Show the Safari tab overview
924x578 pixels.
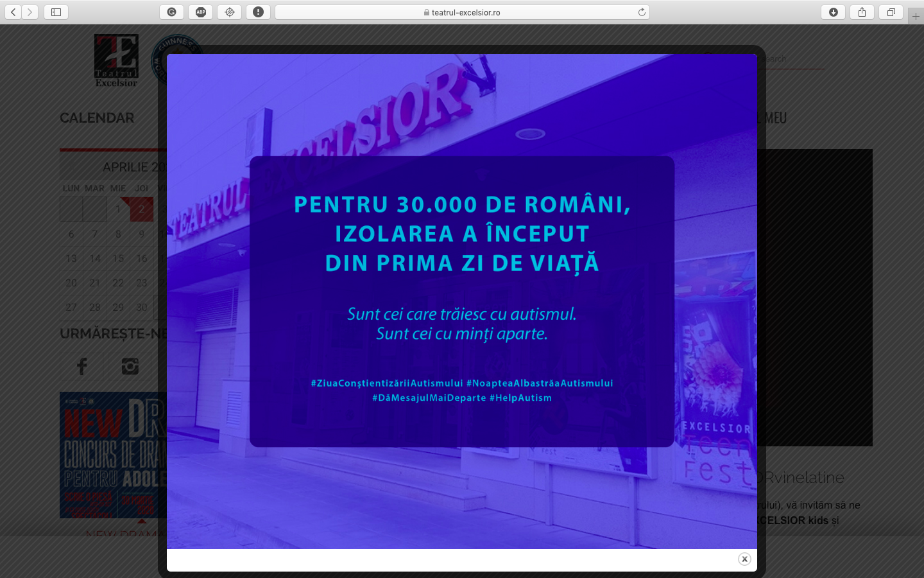click(891, 12)
